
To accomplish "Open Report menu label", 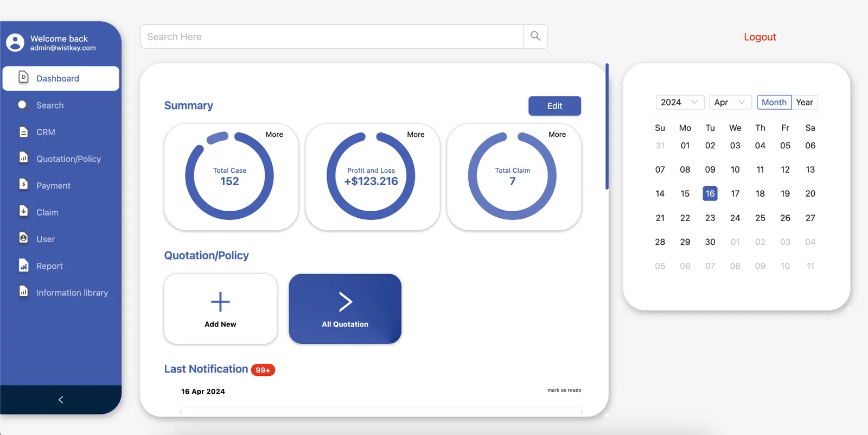I will (49, 266).
